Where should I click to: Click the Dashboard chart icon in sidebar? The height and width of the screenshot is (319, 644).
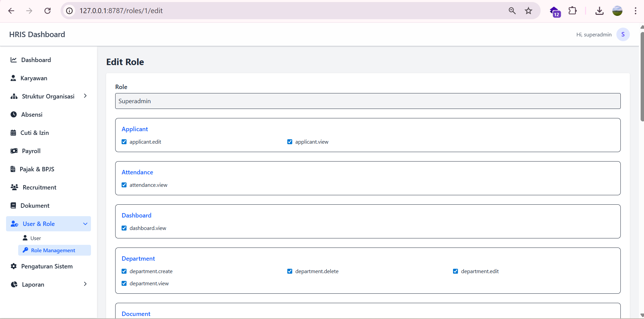tap(13, 60)
